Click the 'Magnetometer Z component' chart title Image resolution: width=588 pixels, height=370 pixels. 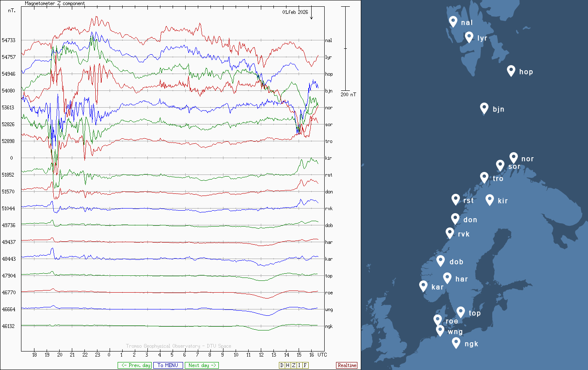[x=55, y=3]
